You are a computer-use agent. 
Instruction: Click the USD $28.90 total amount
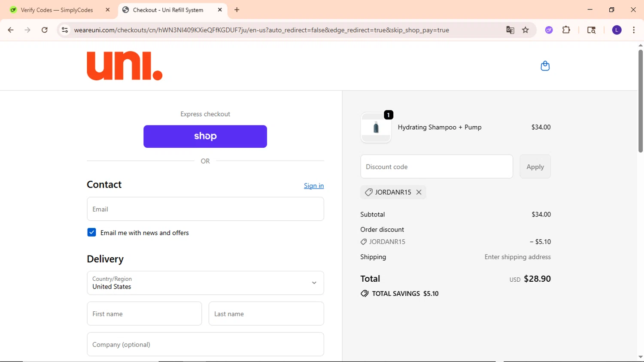pyautogui.click(x=530, y=279)
